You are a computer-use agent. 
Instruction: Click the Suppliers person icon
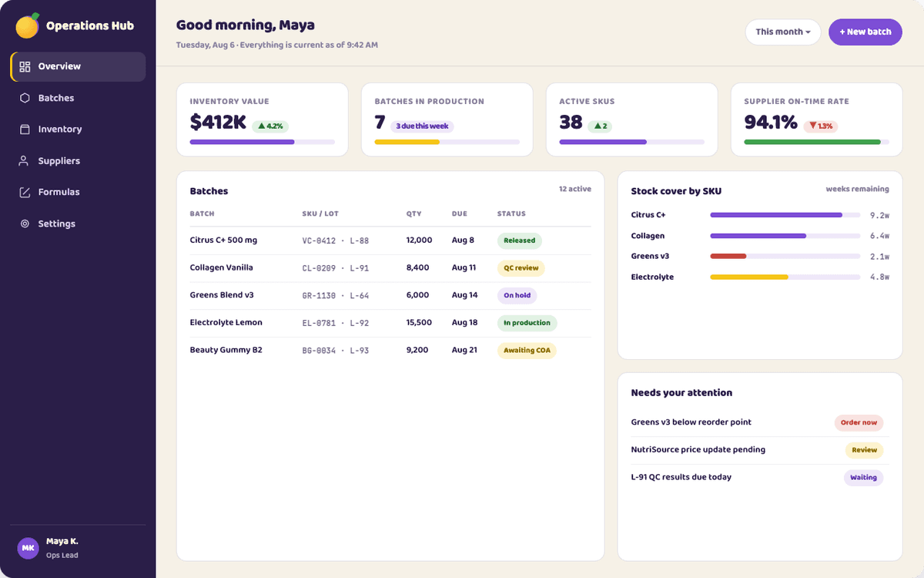tap(25, 161)
